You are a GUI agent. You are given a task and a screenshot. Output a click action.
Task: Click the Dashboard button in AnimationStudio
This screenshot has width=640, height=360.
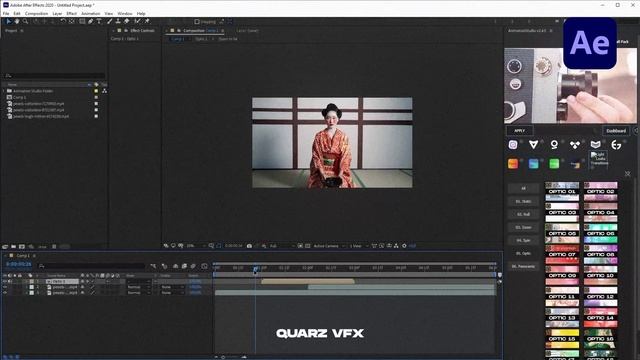(616, 131)
